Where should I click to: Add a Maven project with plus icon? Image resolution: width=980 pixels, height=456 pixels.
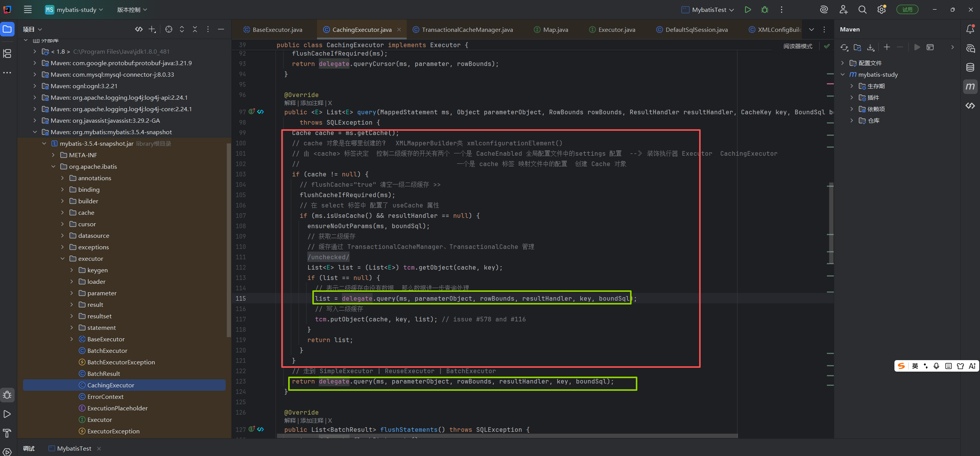[x=887, y=47]
